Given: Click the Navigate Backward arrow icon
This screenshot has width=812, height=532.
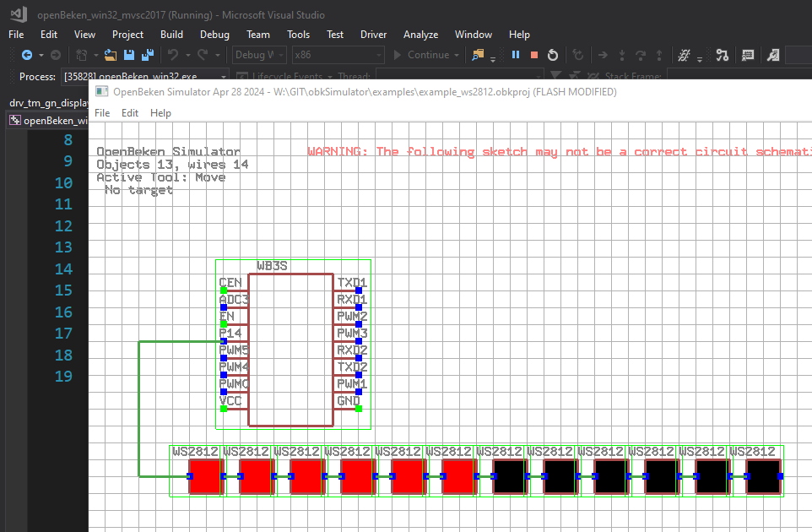Looking at the screenshot, I should [27, 55].
